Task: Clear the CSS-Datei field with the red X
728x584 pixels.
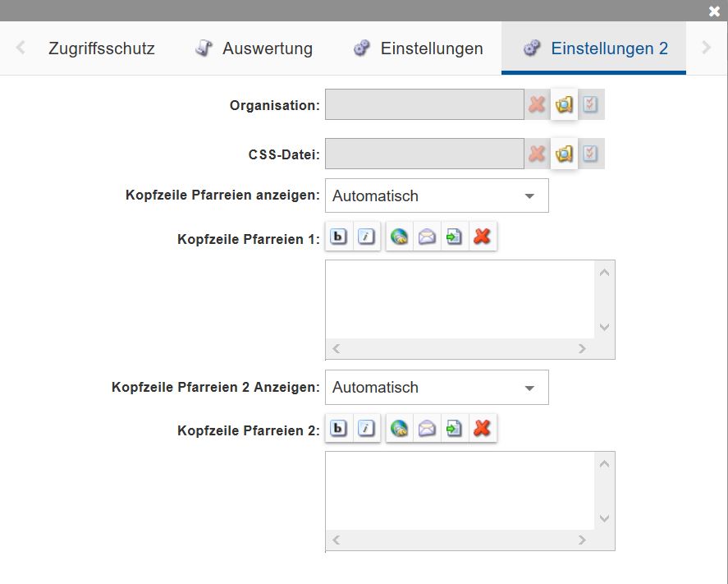Action: tap(538, 154)
